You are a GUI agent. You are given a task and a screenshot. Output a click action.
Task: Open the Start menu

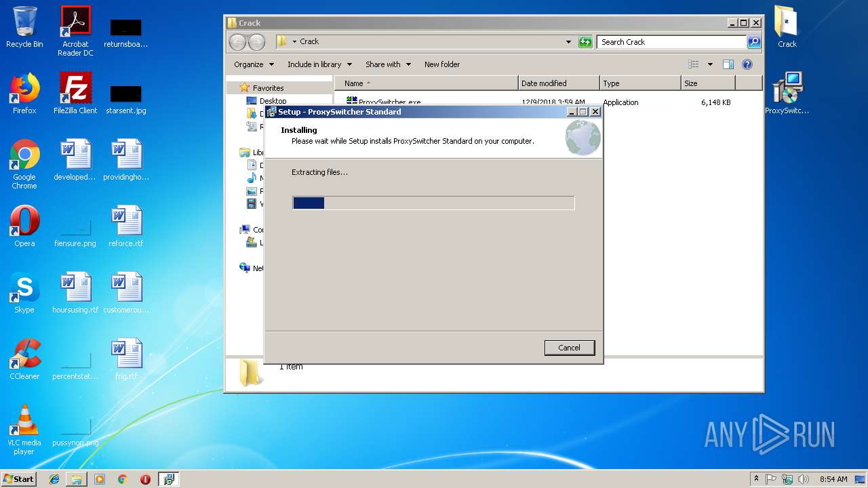pyautogui.click(x=19, y=479)
